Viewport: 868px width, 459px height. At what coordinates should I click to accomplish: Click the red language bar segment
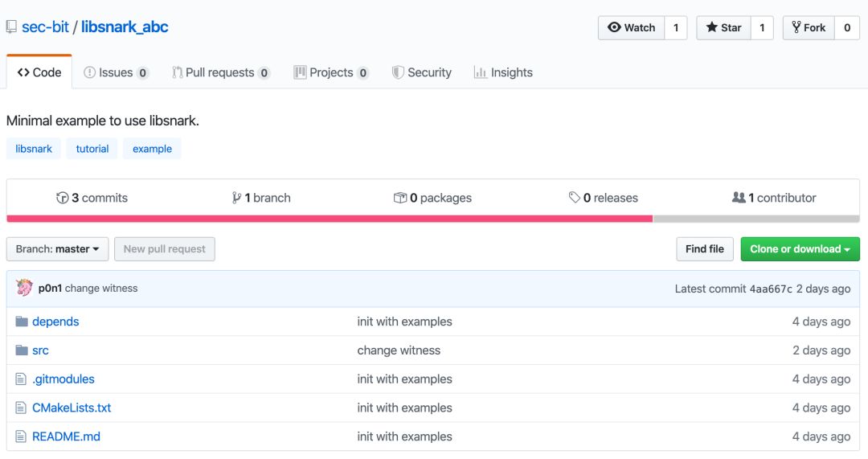[330, 219]
